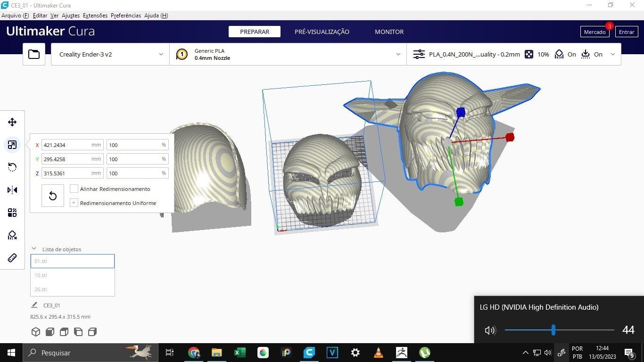Click the extruder 1 nozzle icon
Screen dimensions: 644x362
coord(182,54)
